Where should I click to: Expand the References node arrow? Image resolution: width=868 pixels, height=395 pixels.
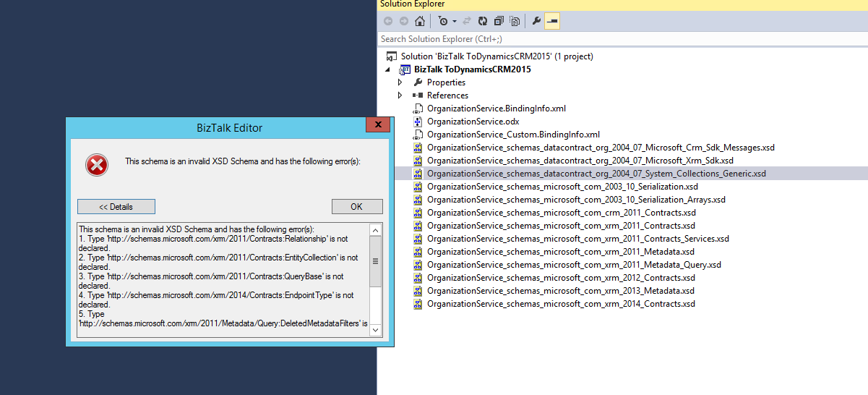pos(400,95)
